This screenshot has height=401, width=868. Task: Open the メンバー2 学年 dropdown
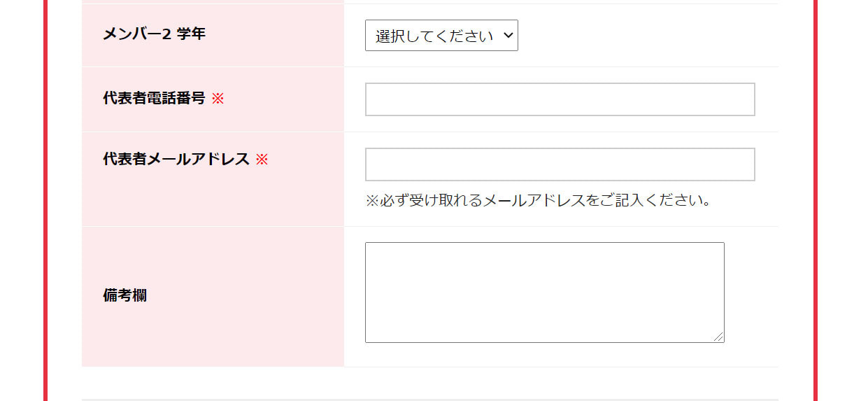pyautogui.click(x=441, y=36)
